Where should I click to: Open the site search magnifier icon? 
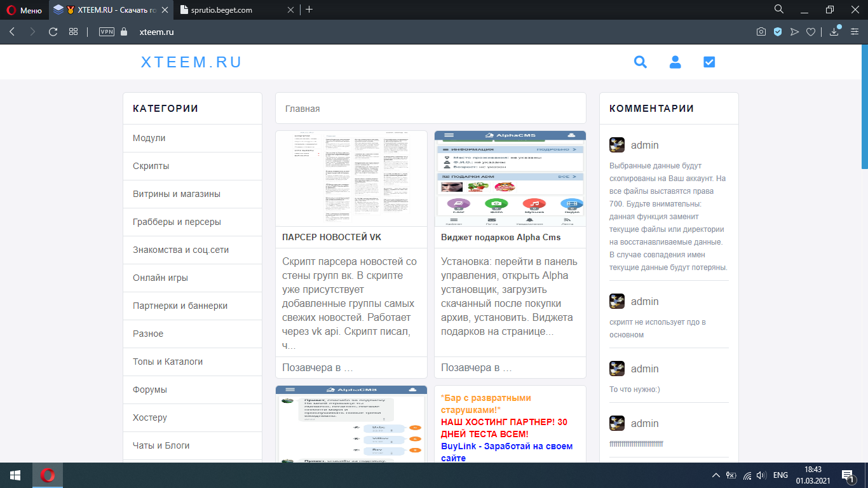(x=641, y=62)
